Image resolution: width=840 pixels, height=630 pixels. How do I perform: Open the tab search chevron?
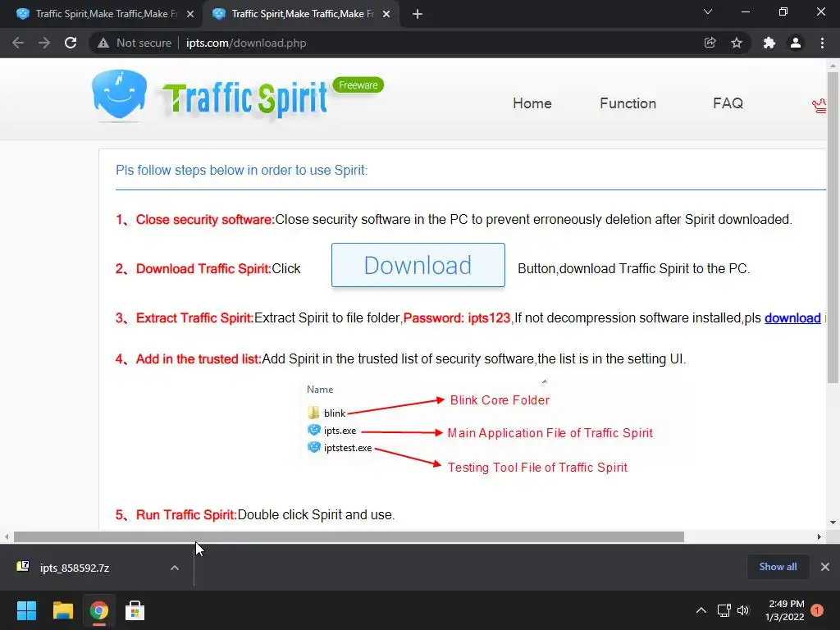tap(708, 11)
